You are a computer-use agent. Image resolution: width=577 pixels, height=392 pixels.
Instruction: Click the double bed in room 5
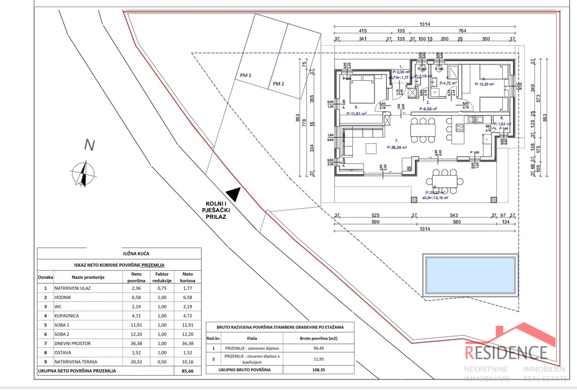[x=361, y=91]
